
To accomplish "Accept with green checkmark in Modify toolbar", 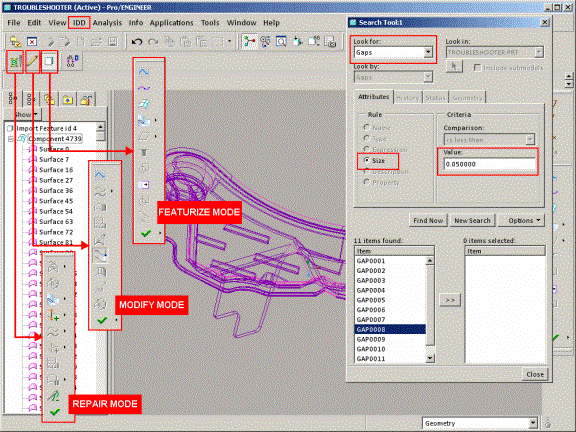I will click(102, 320).
